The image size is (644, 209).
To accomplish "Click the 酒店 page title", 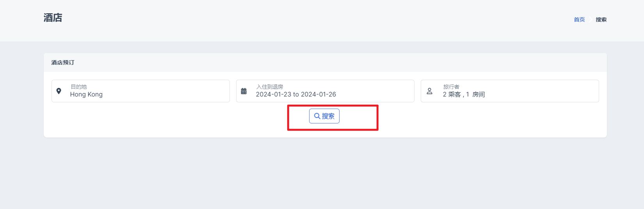I will point(53,18).
